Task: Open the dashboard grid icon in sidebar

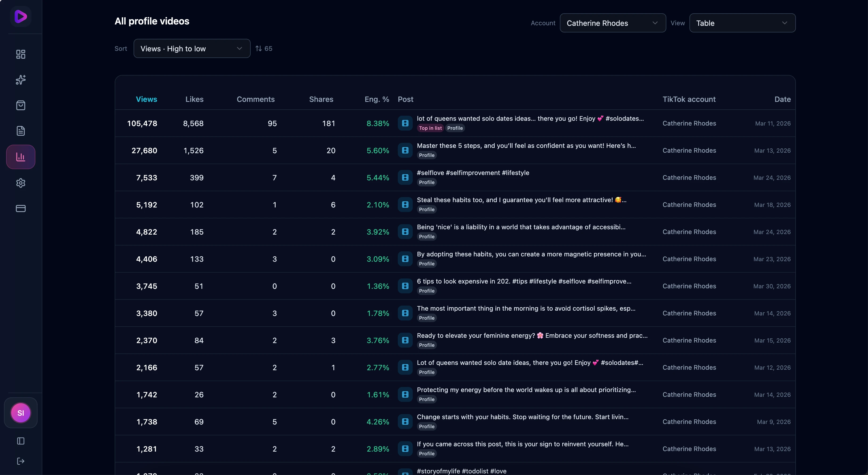Action: [x=20, y=54]
